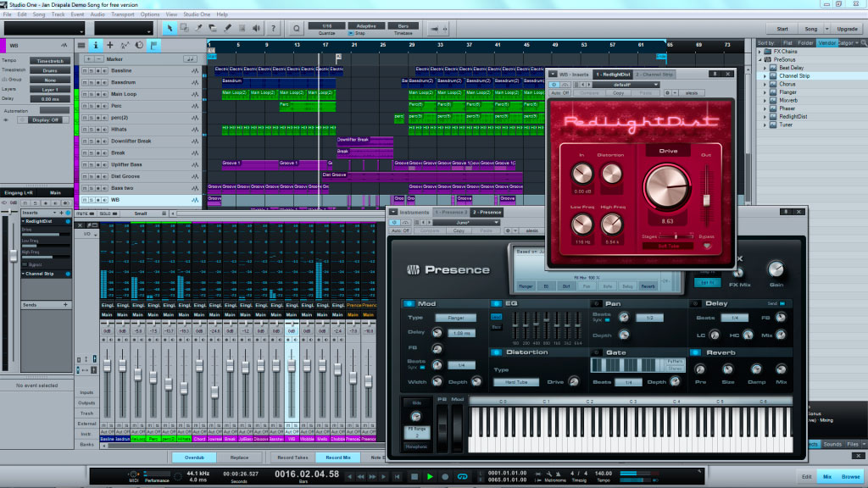Expand the Chorus effect entry

(765, 84)
